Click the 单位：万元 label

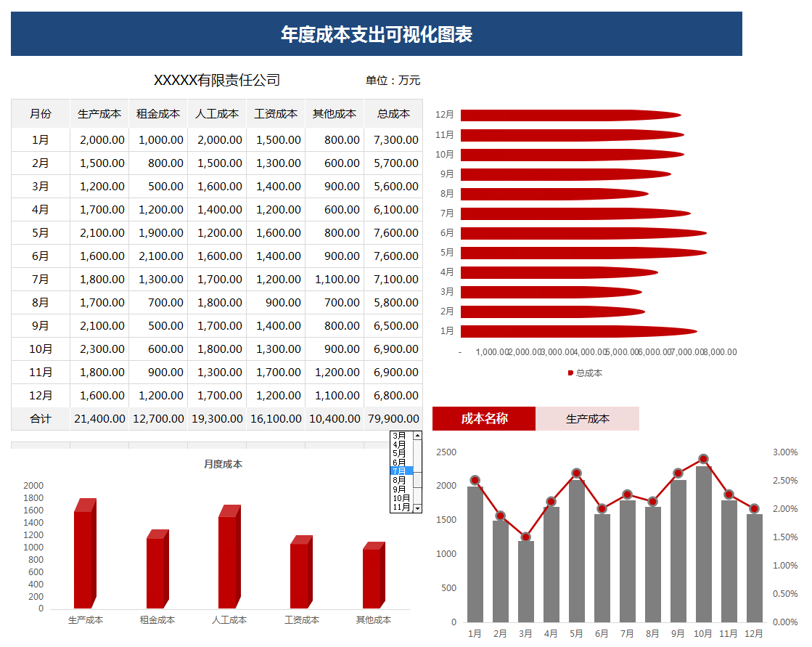[393, 81]
